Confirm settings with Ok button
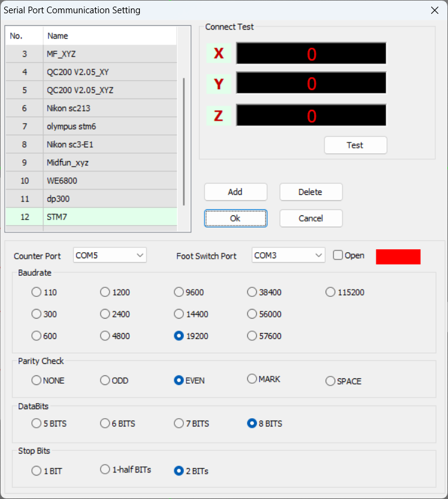This screenshot has height=499, width=448. tap(235, 218)
